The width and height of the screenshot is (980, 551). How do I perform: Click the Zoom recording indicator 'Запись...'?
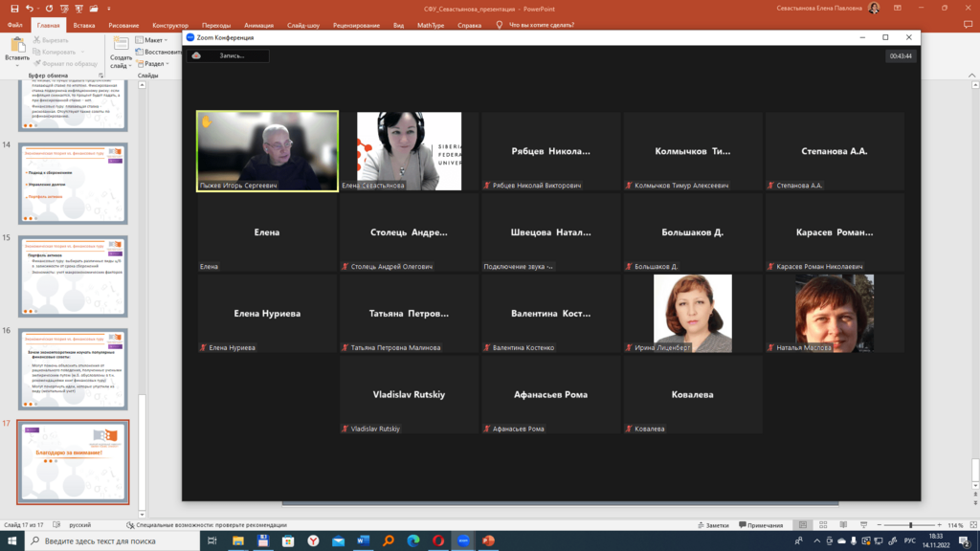point(228,55)
